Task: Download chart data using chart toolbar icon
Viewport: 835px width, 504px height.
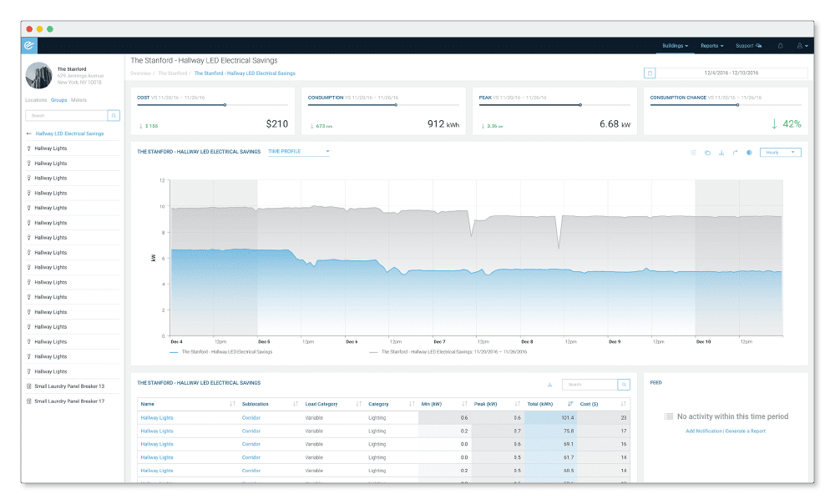Action: (x=721, y=153)
